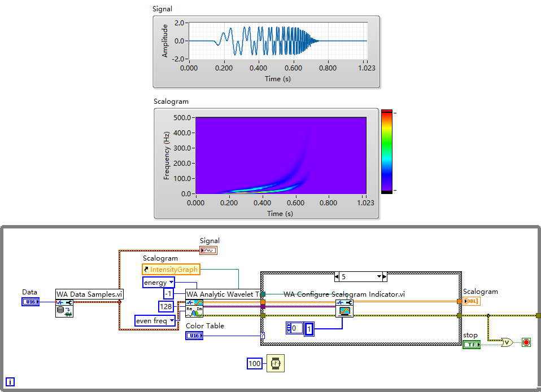Click the Scalogram Time (s) axis label

pos(280,214)
